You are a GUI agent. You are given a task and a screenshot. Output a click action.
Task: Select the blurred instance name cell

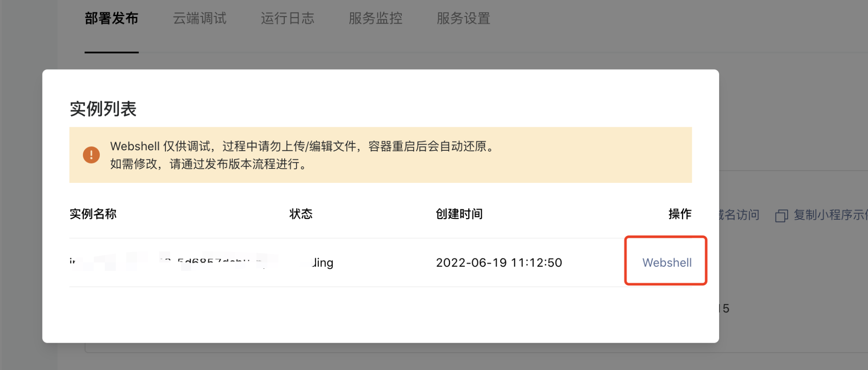[x=174, y=261]
